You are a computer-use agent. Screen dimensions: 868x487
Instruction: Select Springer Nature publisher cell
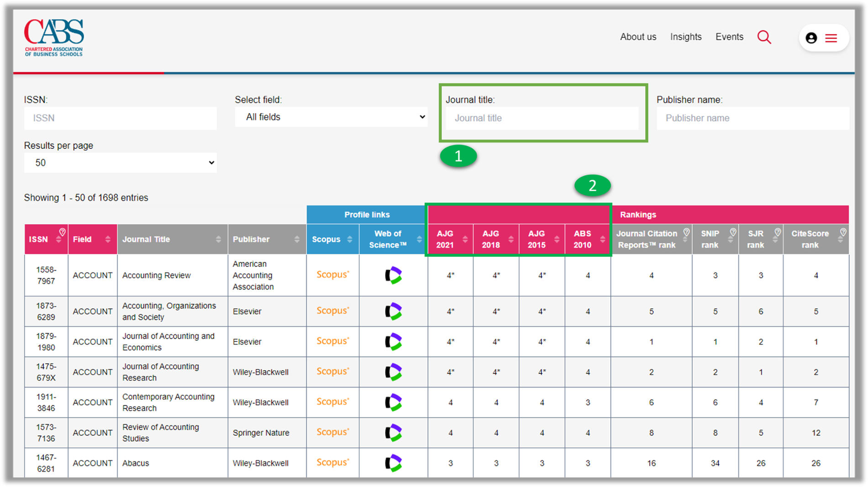coord(267,433)
